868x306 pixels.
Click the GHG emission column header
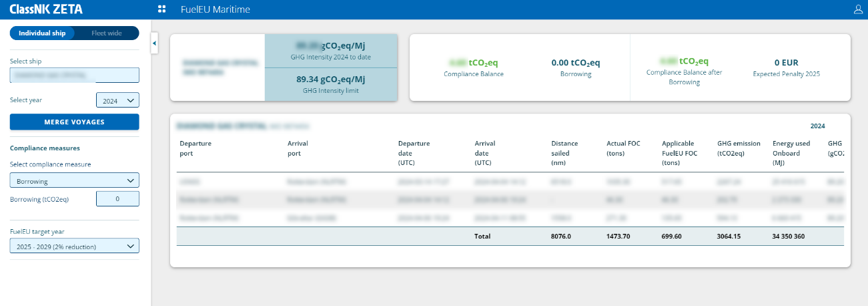[739, 148]
